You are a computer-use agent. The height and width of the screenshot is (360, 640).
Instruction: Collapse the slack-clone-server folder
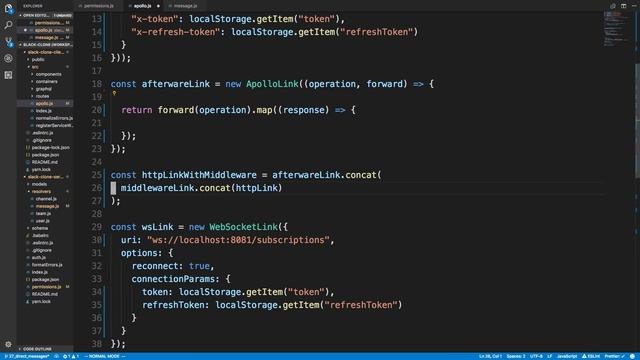click(x=45, y=177)
